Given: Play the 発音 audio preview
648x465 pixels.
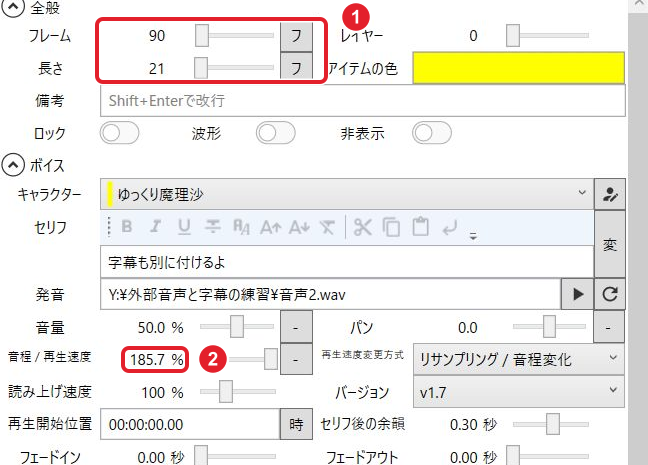Looking at the screenshot, I should point(577,294).
